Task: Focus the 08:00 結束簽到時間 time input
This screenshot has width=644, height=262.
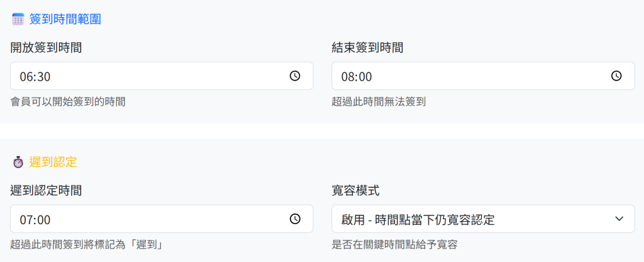Action: (465, 76)
